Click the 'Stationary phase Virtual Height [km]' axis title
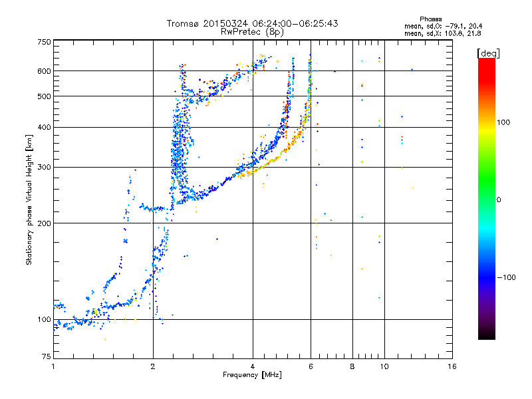The image size is (532, 399). (29, 199)
